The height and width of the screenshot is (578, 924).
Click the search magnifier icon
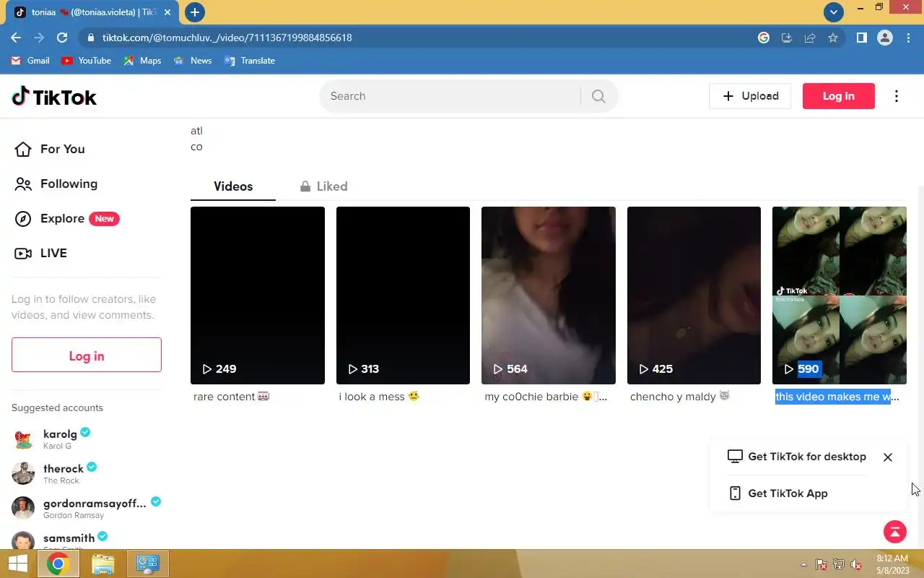[x=598, y=96]
